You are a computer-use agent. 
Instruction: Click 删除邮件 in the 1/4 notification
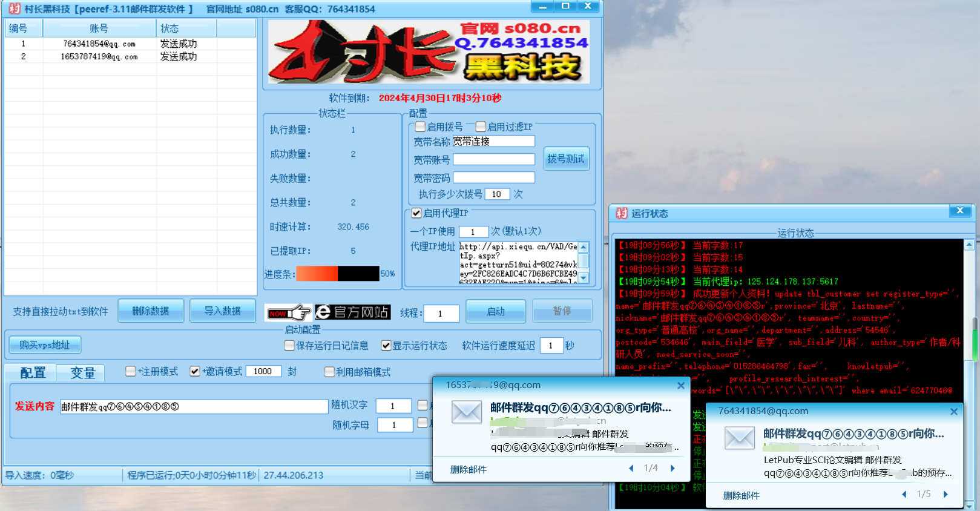point(469,469)
